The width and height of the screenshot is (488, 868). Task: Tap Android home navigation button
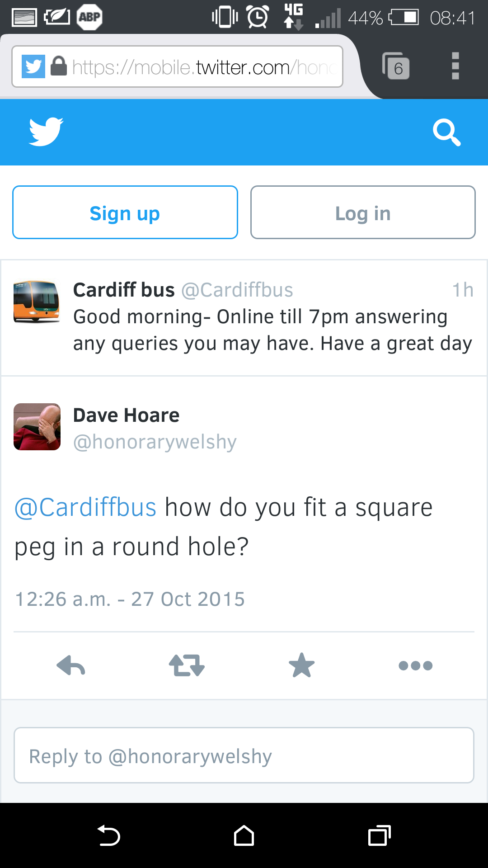[244, 835]
